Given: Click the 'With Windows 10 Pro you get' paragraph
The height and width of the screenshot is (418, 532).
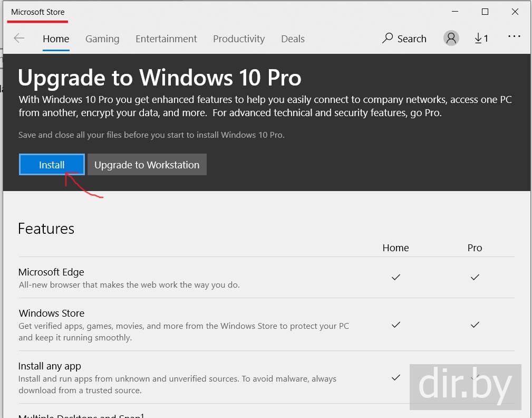Looking at the screenshot, I should click(265, 106).
